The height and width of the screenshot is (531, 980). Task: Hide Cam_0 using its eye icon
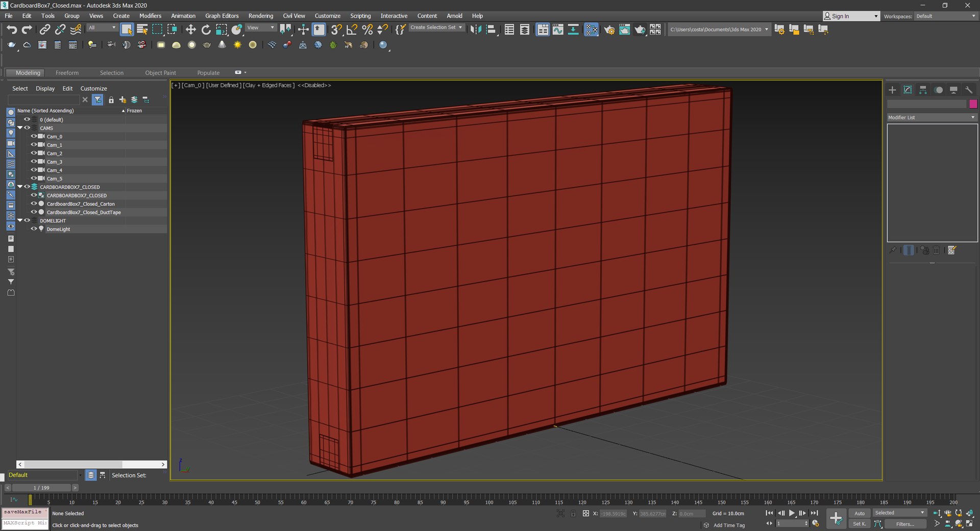tap(34, 136)
